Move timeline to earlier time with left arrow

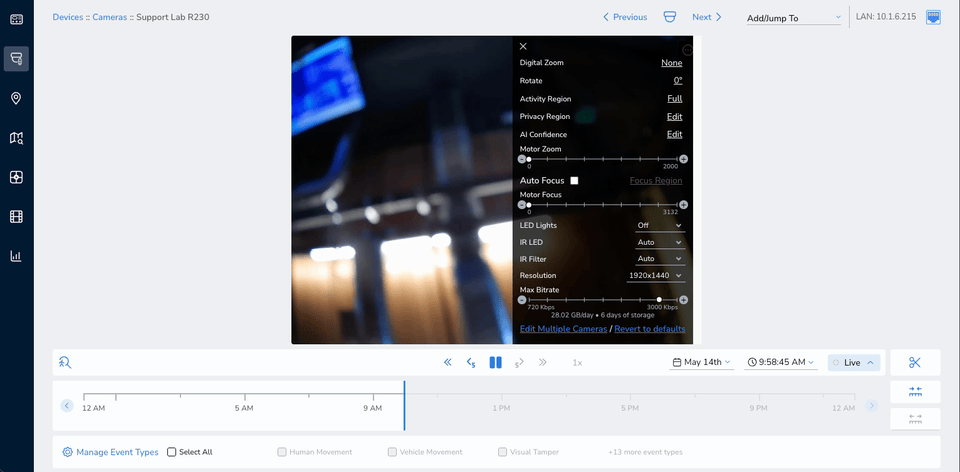coord(67,406)
